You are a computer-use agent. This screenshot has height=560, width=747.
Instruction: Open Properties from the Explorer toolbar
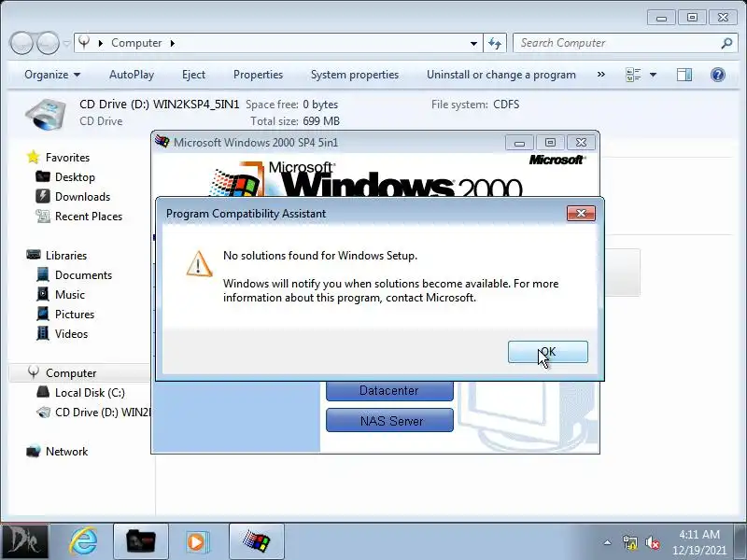pyautogui.click(x=258, y=75)
